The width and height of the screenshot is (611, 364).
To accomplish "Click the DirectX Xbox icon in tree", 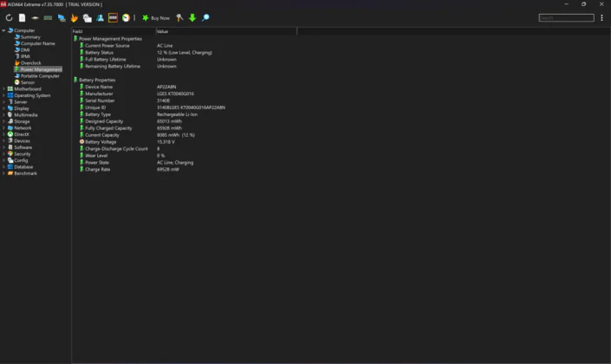I will pyautogui.click(x=10, y=134).
